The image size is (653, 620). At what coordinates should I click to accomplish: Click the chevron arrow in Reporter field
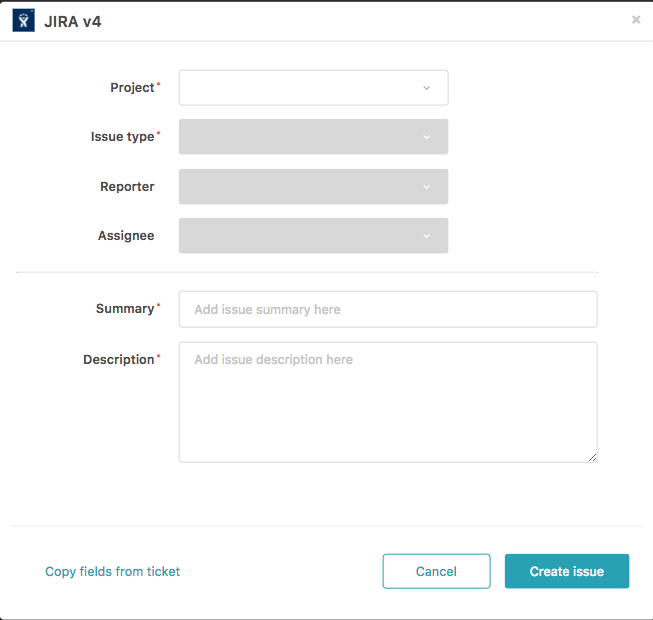(426, 187)
